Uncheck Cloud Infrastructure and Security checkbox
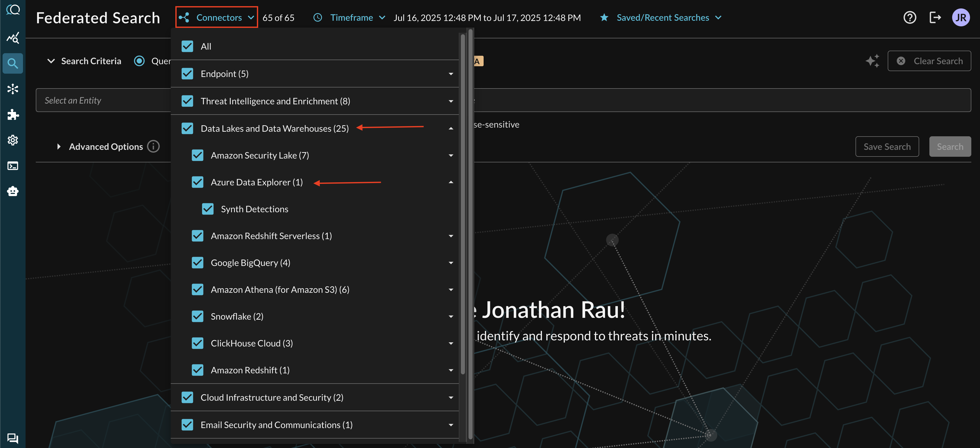Screen dimensions: 980x448 (x=187, y=397)
